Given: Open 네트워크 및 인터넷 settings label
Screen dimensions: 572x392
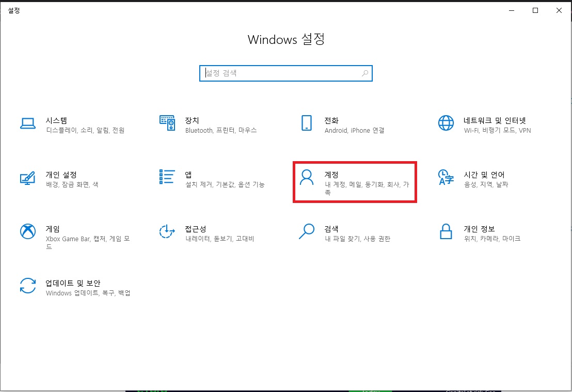Looking at the screenshot, I should [x=495, y=120].
